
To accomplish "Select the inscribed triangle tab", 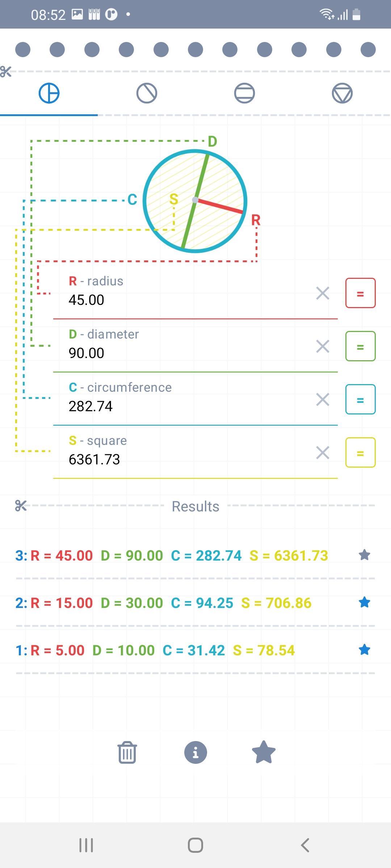I will click(x=342, y=93).
